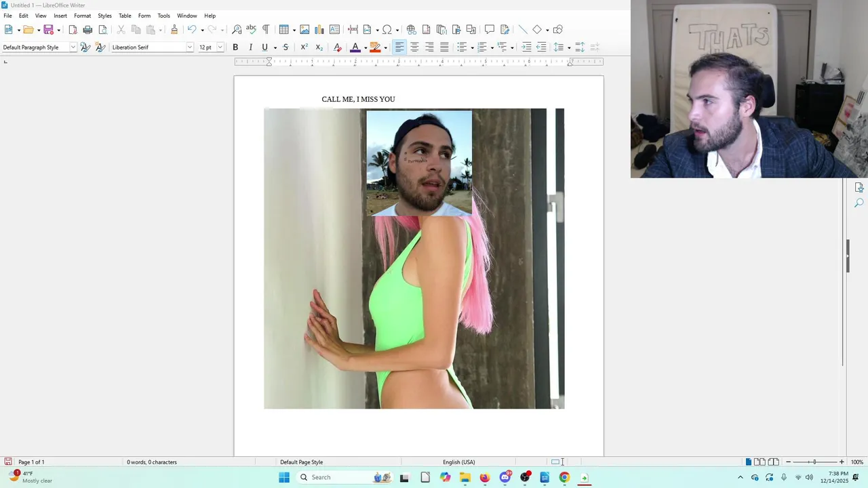Screen dimensions: 868x488
Task: Select the Insert Line tool
Action: click(x=522, y=29)
